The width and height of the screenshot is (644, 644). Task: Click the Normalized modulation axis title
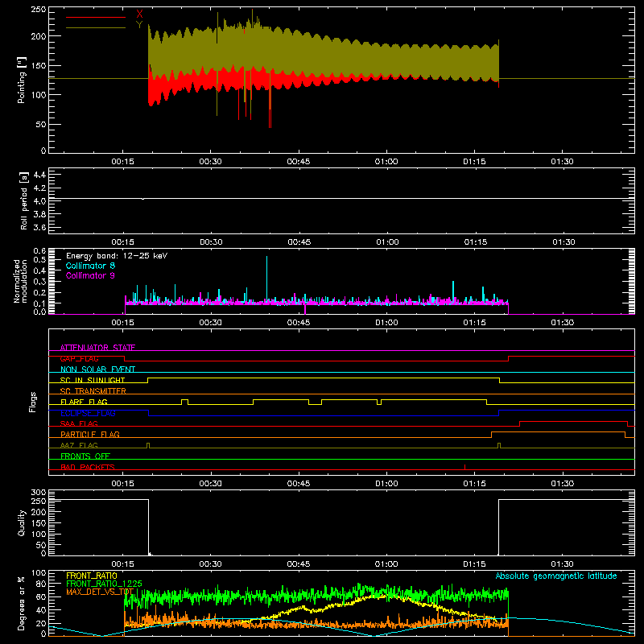[20, 281]
